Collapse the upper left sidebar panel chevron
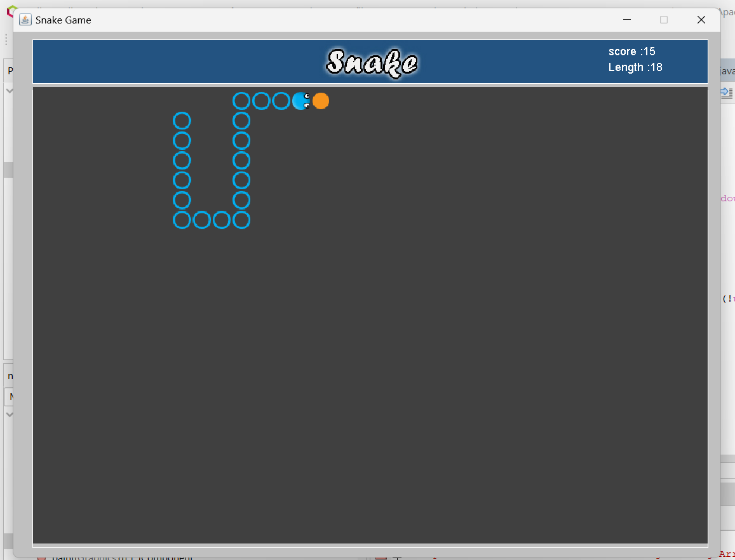 click(x=9, y=91)
